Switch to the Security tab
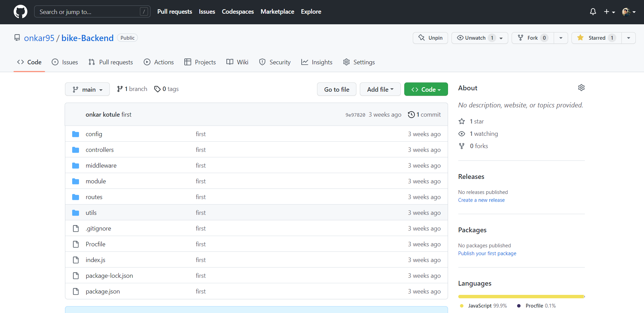Image resolution: width=644 pixels, height=313 pixels. coord(275,62)
